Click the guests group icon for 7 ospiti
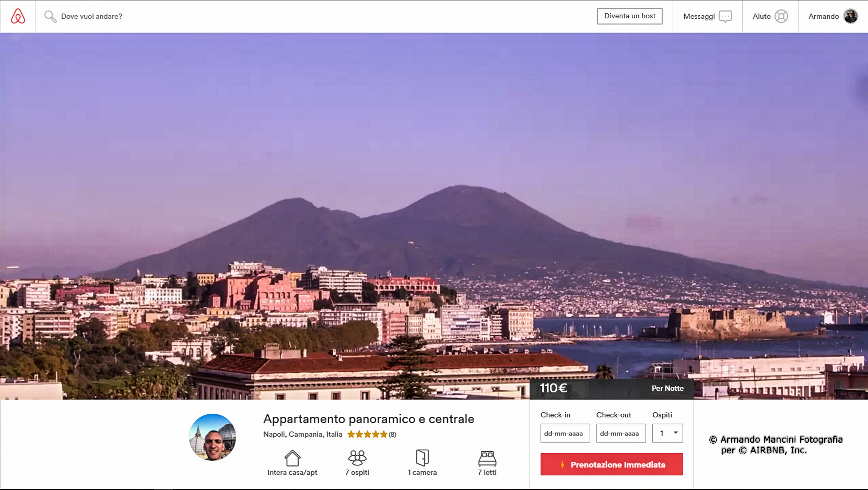This screenshot has height=490, width=868. [357, 458]
